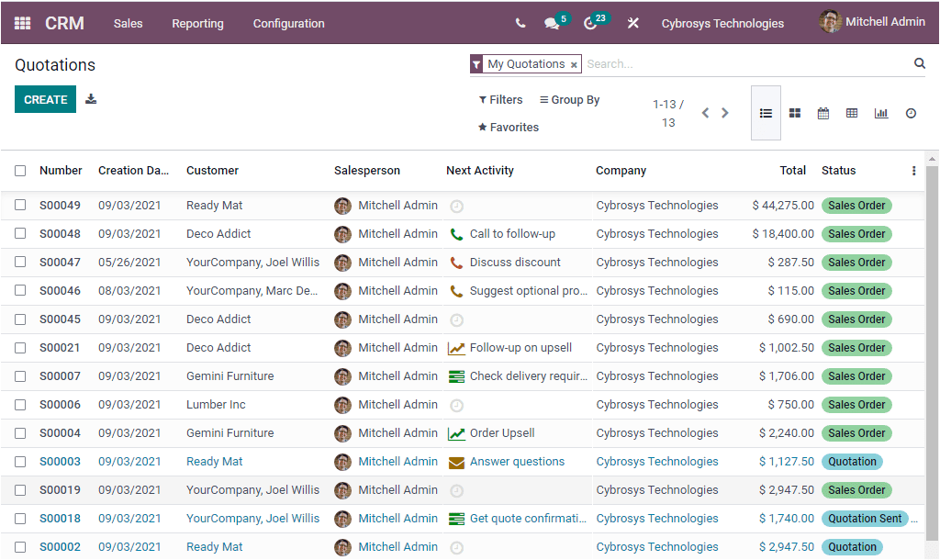This screenshot has width=940, height=560.
Task: Open the Configuration menu
Action: 288,23
